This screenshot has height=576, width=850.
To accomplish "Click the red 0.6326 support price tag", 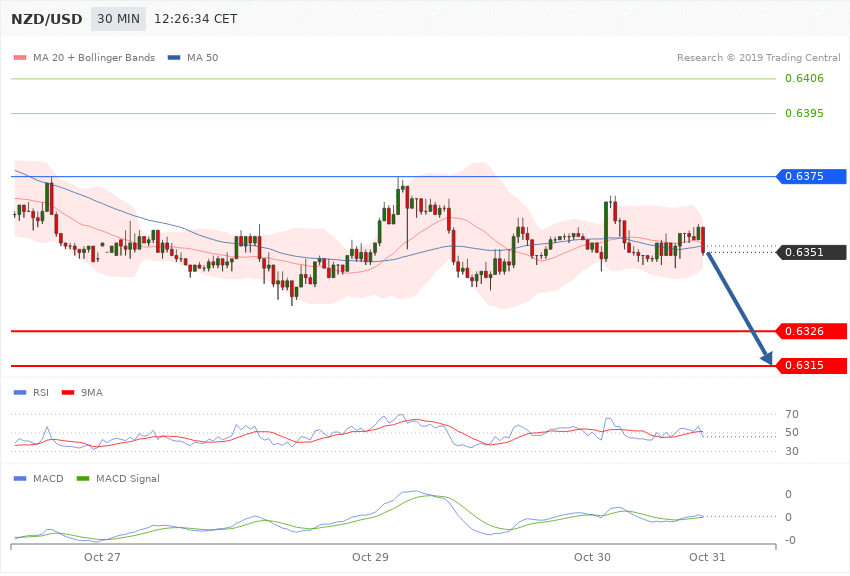I will click(x=811, y=331).
